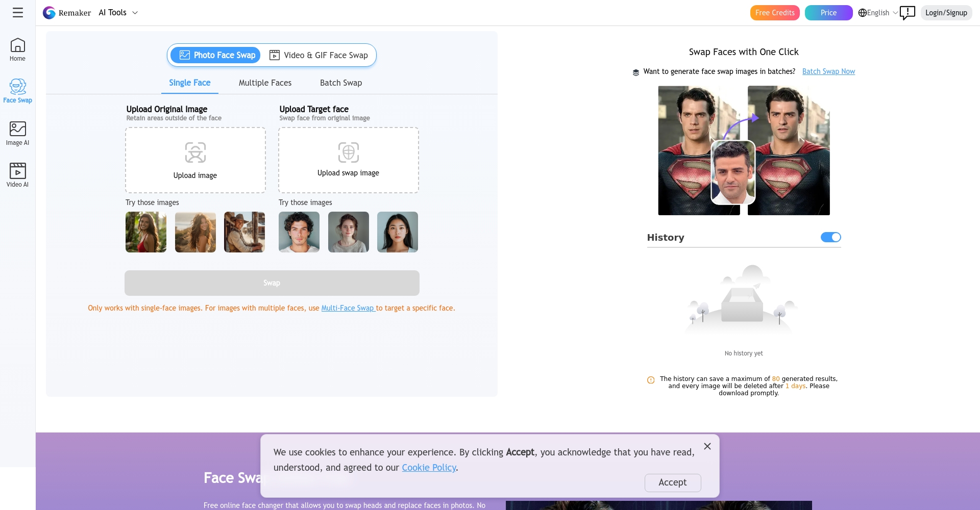Switch to Video & GIF Face Swap
This screenshot has height=510, width=980.
[318, 55]
